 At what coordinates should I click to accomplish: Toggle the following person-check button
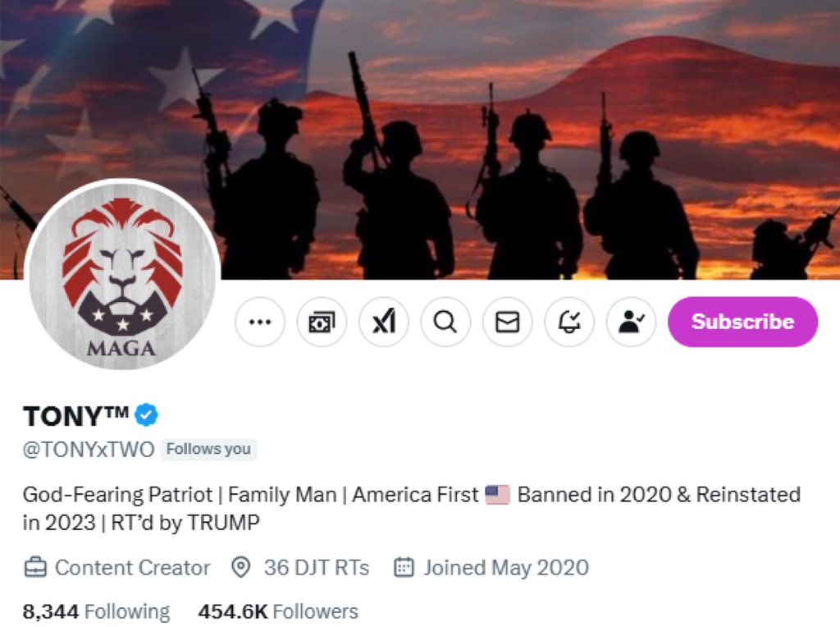[x=631, y=323]
